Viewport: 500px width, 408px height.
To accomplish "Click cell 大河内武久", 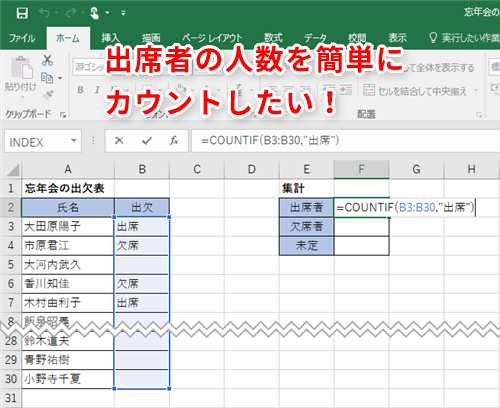I will click(x=68, y=265).
